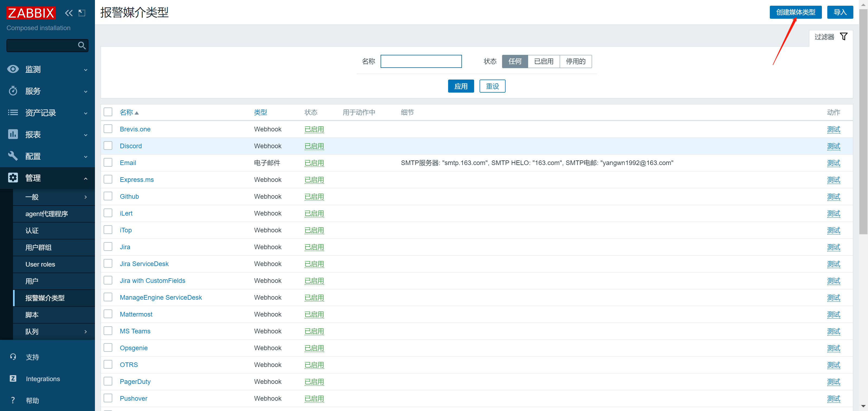This screenshot has height=411, width=868.
Task: Expand the 报表 menu chevron
Action: (x=86, y=135)
